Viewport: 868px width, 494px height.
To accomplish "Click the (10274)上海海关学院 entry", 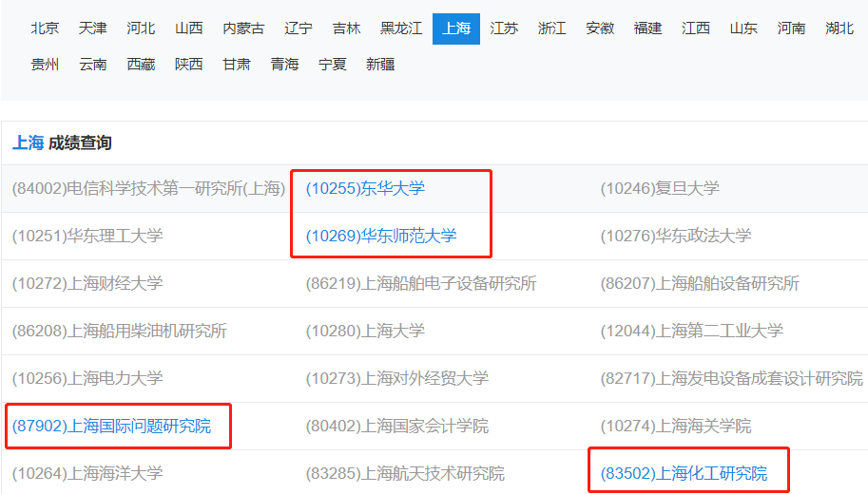I will [x=676, y=426].
